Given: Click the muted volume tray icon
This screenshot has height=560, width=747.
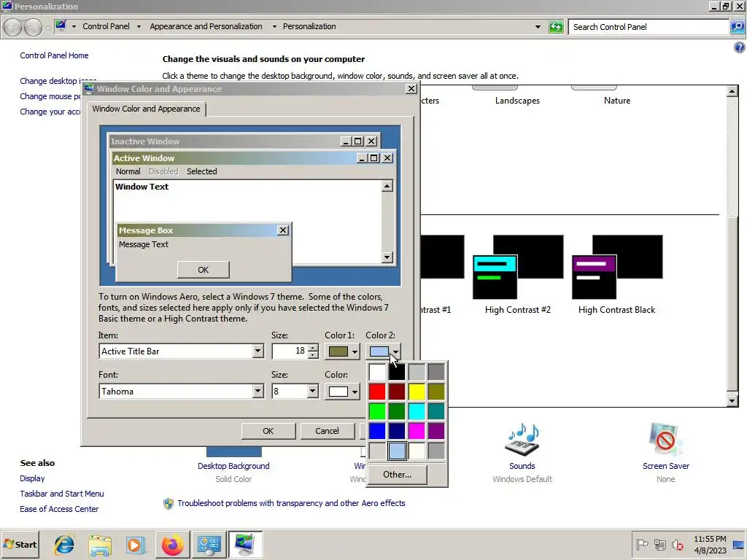Looking at the screenshot, I should point(677,544).
